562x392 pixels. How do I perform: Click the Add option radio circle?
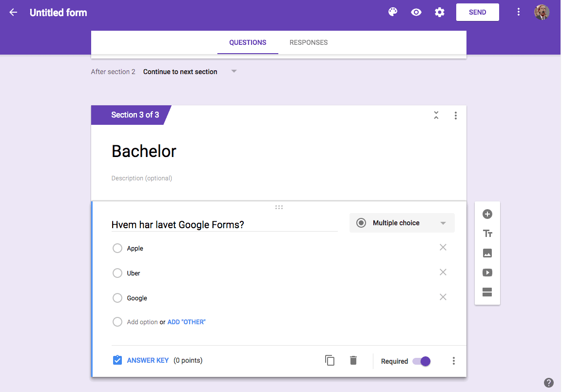coord(117,322)
